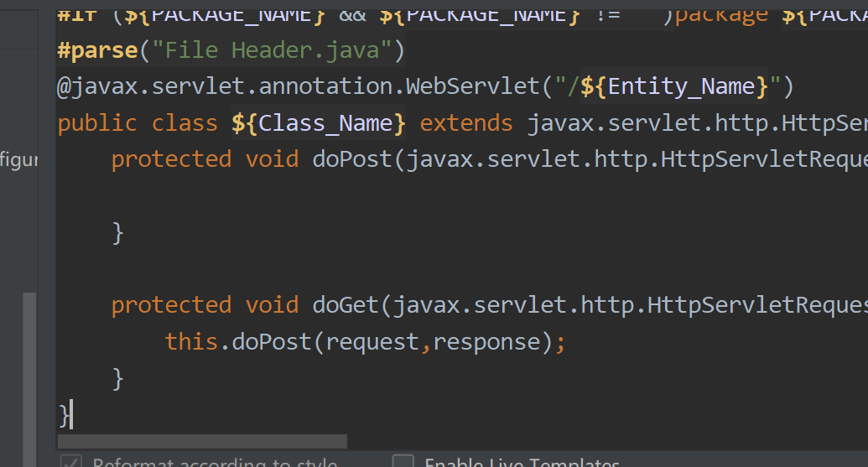Enable Live Templates checkbox

403,463
